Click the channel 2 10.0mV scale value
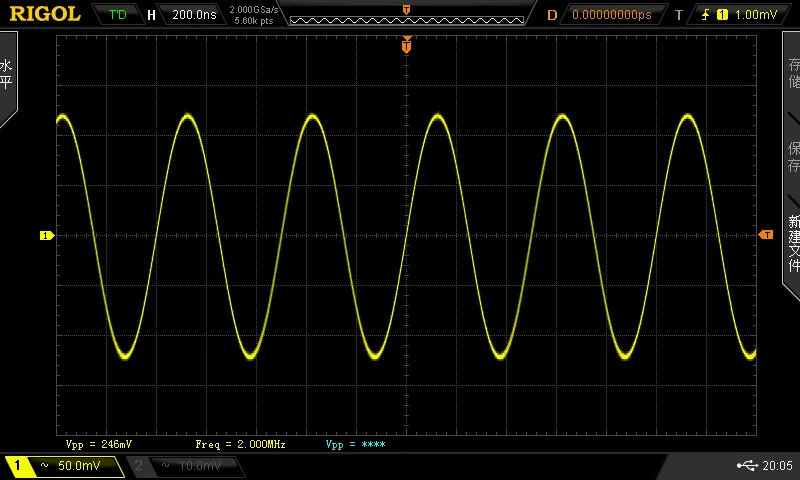 point(199,465)
